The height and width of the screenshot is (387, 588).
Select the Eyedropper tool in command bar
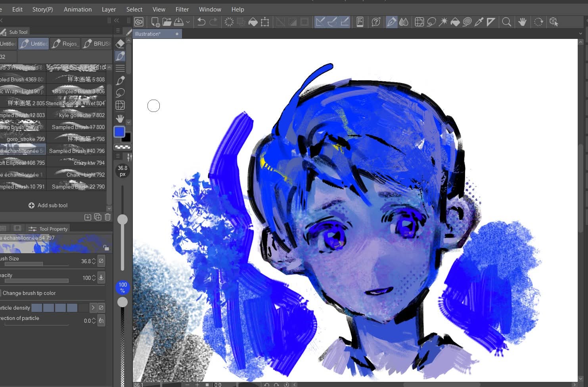pyautogui.click(x=479, y=22)
